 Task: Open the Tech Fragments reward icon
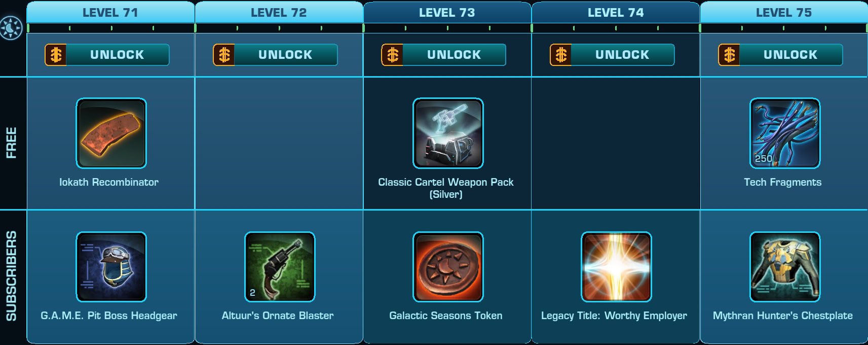[785, 133]
